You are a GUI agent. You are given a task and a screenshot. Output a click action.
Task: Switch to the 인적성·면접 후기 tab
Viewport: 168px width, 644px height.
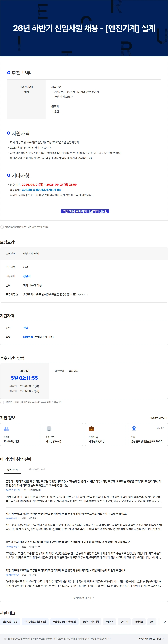coord(37,470)
